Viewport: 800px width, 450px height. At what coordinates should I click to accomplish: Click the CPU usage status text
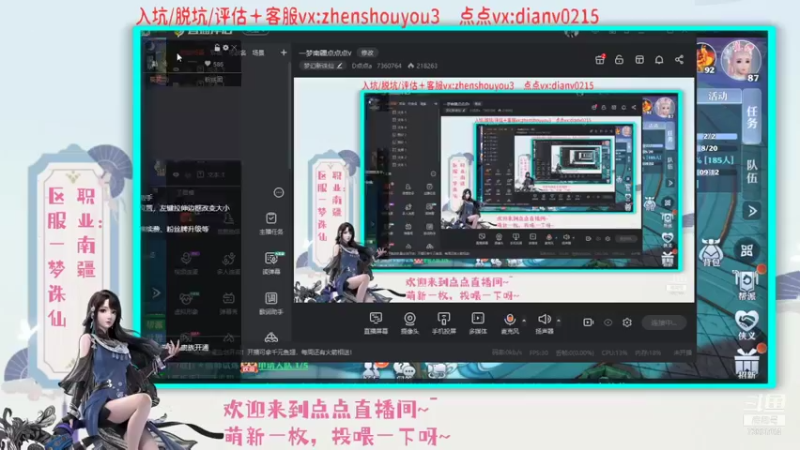[614, 353]
